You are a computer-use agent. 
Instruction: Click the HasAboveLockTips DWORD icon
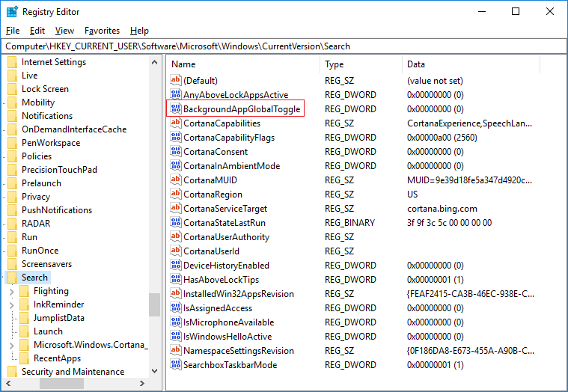click(x=176, y=280)
